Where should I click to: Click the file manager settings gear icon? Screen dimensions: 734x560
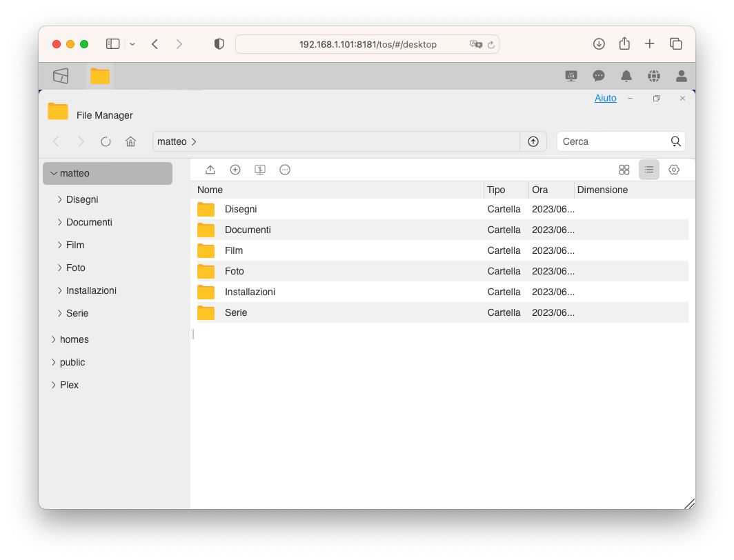674,170
